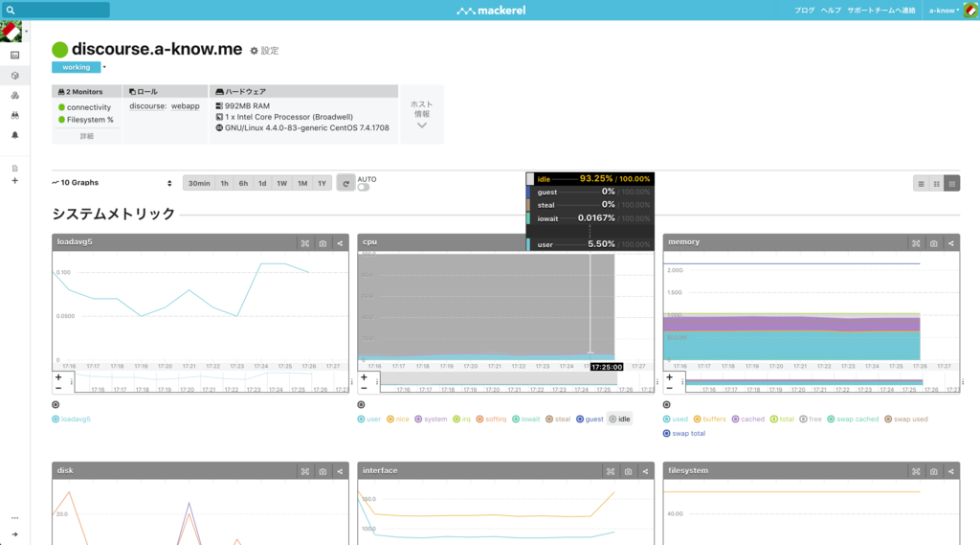Select the 6h time range
The height and width of the screenshot is (545, 980).
point(243,183)
